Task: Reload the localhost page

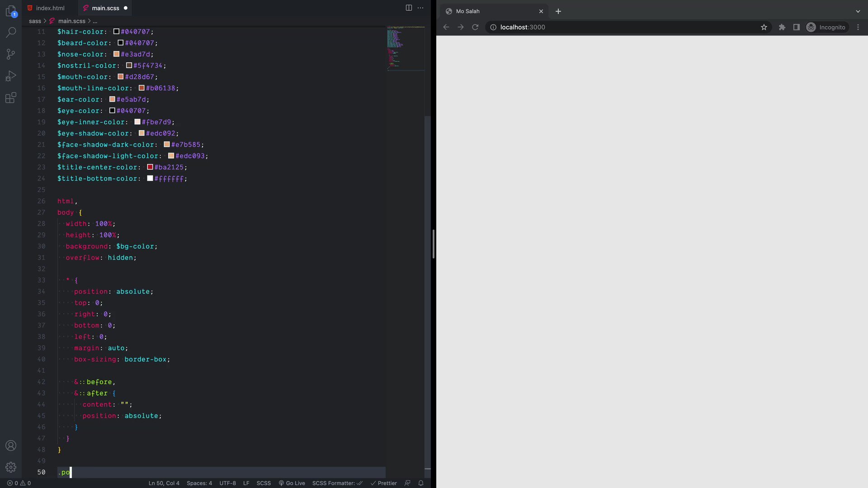Action: click(x=475, y=27)
